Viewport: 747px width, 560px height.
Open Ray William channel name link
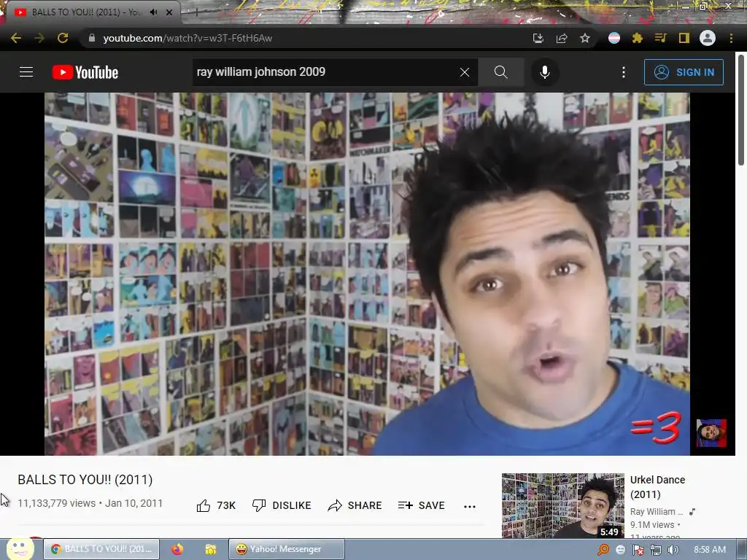[657, 511]
